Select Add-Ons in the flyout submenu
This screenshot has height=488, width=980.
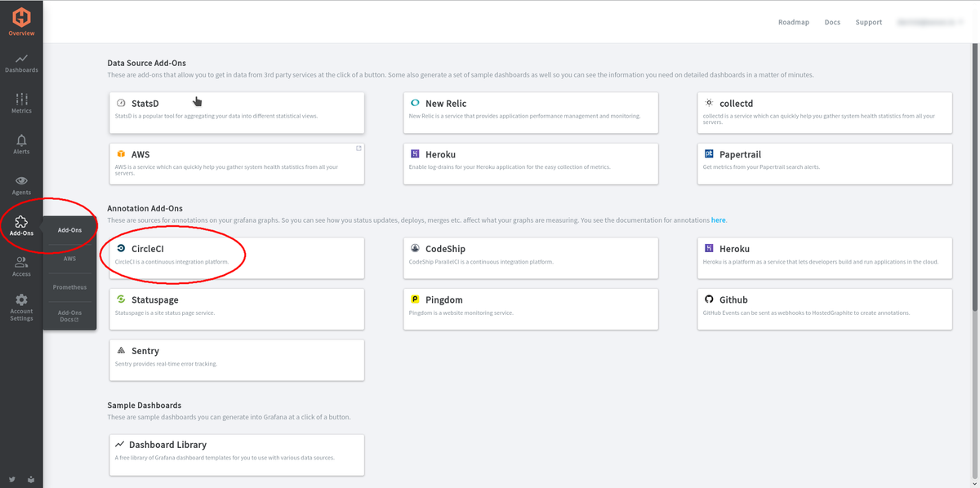click(69, 230)
